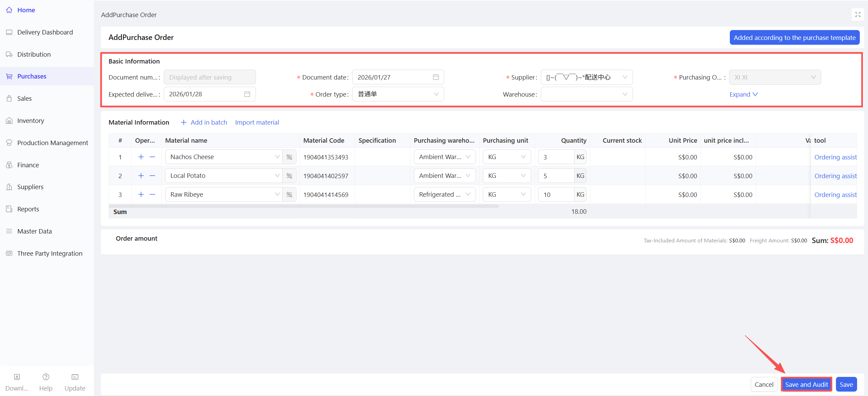The height and width of the screenshot is (396, 868).
Task: Click the fullscreen toggle icon at top right
Action: 857,15
